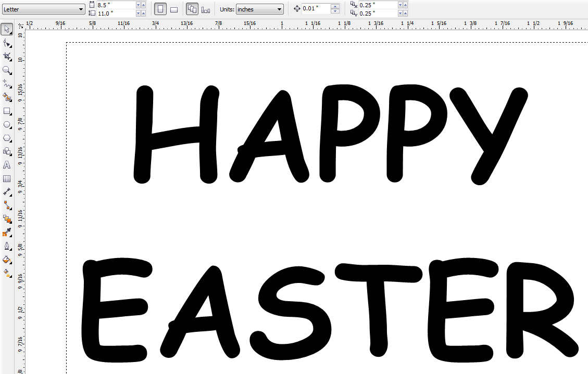Increase the nudge offset 0.01 value
This screenshot has width=588, height=374.
coord(335,6)
